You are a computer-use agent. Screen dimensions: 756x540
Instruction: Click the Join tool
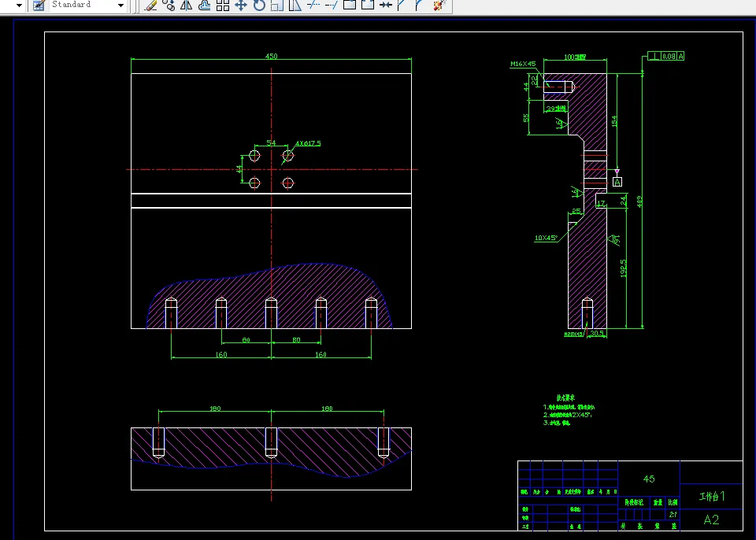tap(385, 6)
